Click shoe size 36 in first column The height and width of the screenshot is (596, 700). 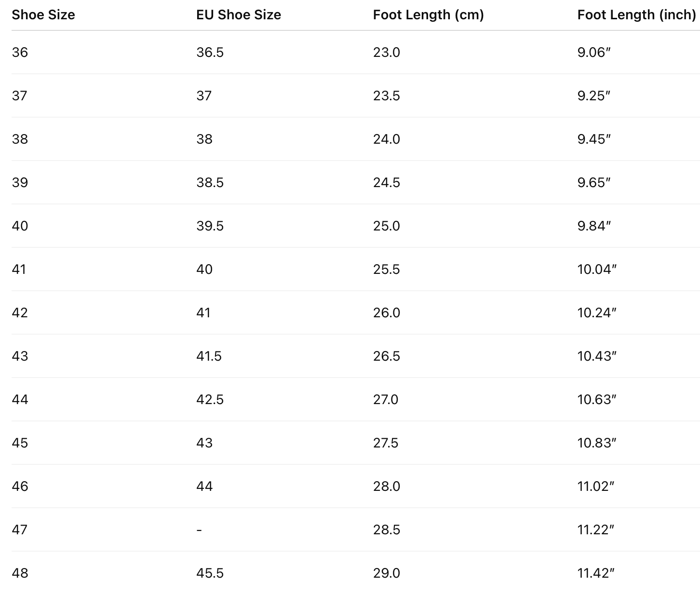20,52
